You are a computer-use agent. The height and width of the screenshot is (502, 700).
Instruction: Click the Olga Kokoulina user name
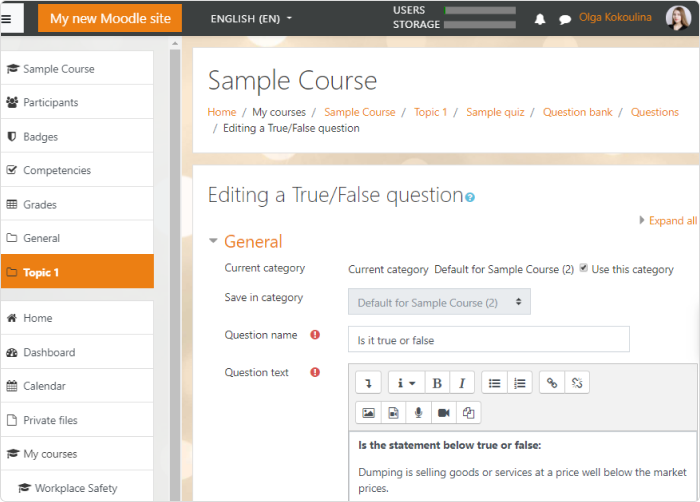click(x=615, y=17)
